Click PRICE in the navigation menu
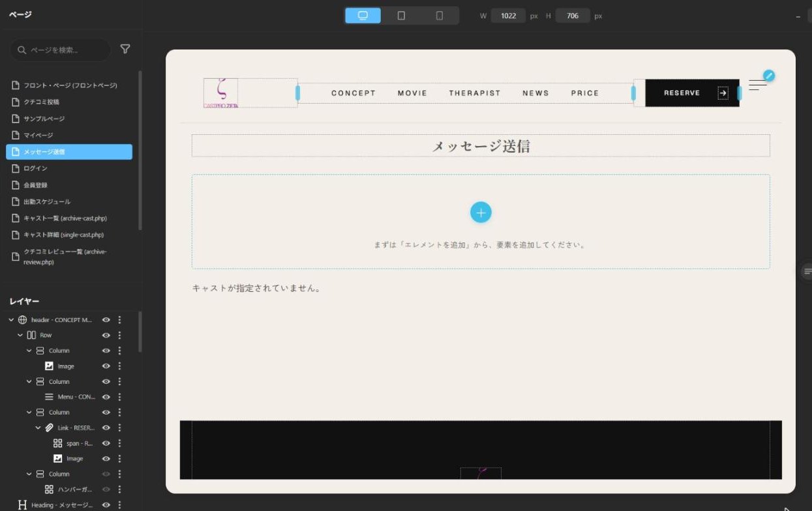 click(x=585, y=93)
